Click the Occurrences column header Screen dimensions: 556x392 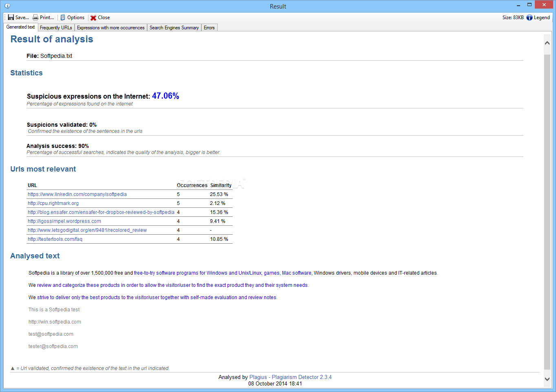pos(192,185)
